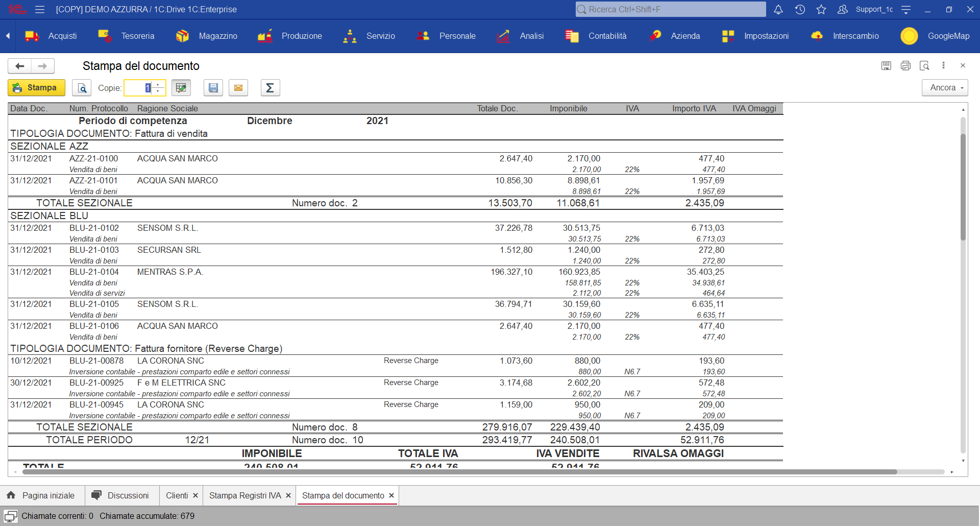Click the Ragione Sociale column header
This screenshot has height=526, width=980.
(167, 108)
